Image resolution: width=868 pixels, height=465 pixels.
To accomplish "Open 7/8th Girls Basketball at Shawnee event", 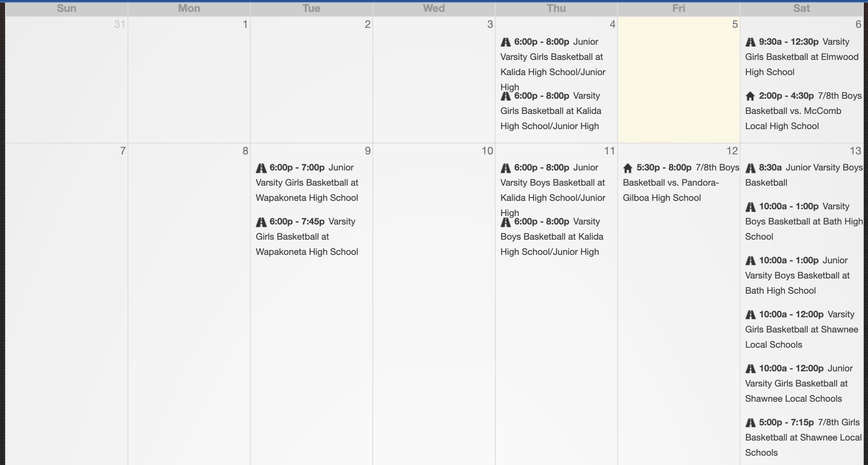I will (803, 438).
